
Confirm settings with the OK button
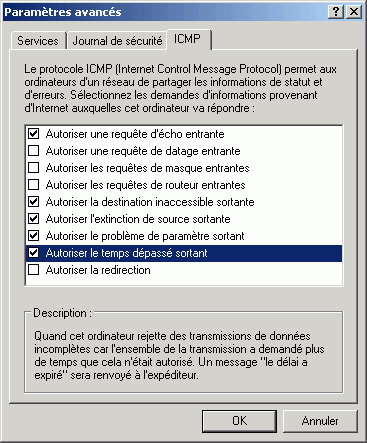coord(239,421)
